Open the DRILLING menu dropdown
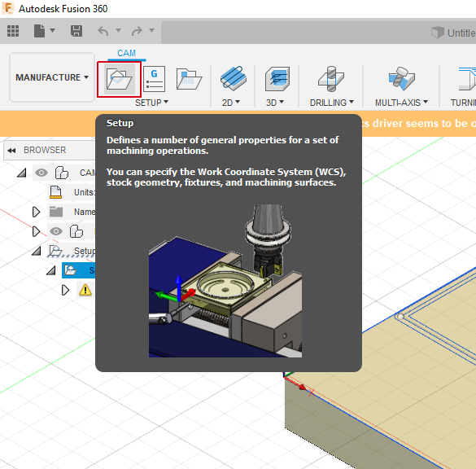The height and width of the screenshot is (469, 476). (331, 103)
